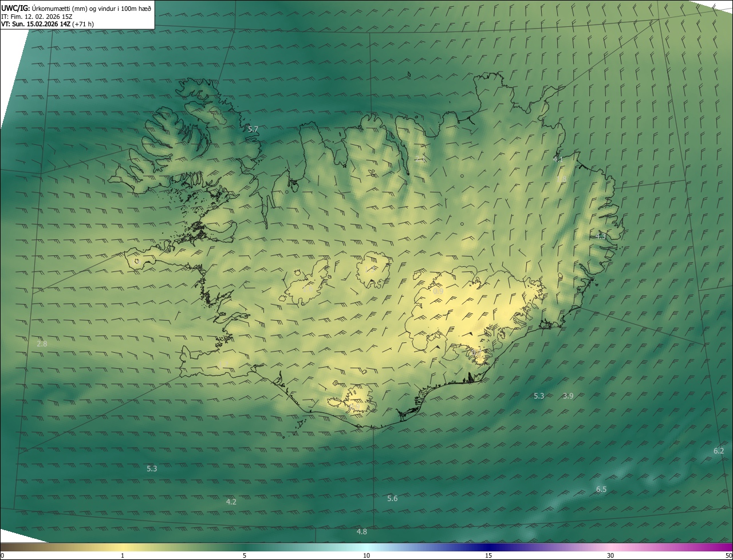The width and height of the screenshot is (733, 560).
Task: Select the 4.3 value on the east coast
Action: coord(600,236)
